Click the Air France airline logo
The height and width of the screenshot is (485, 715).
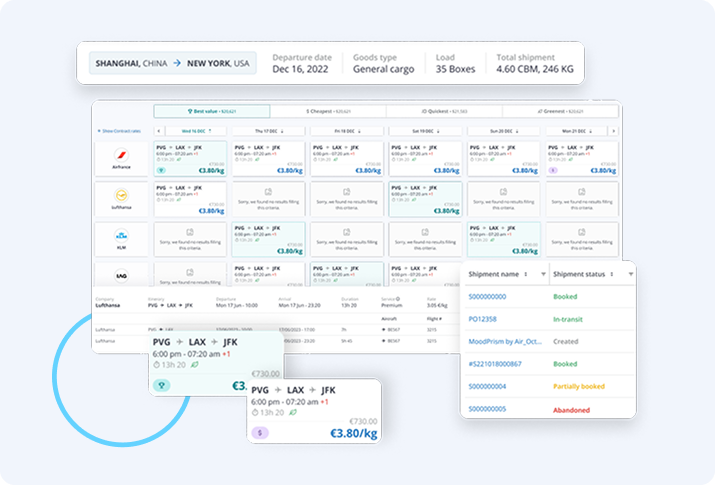(x=123, y=158)
